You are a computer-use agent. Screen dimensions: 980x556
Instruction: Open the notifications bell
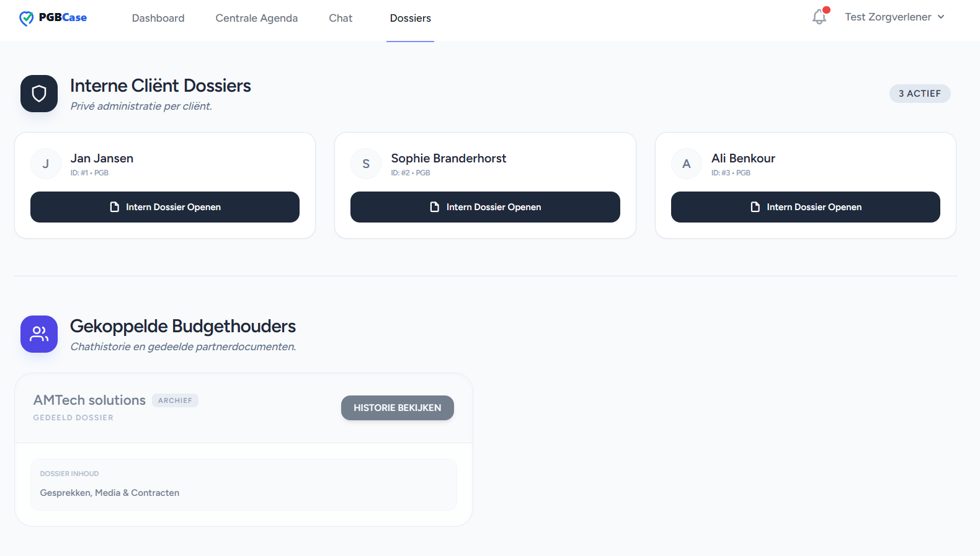tap(819, 17)
